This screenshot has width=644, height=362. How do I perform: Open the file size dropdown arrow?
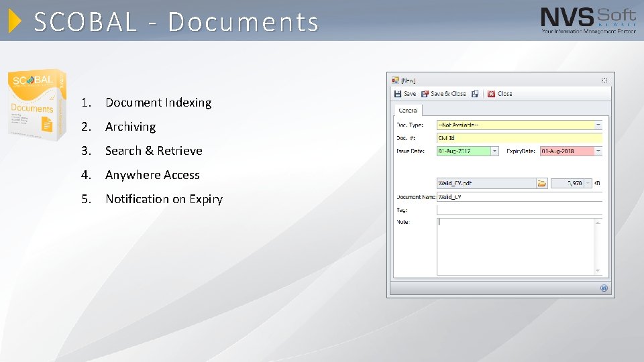(x=588, y=183)
